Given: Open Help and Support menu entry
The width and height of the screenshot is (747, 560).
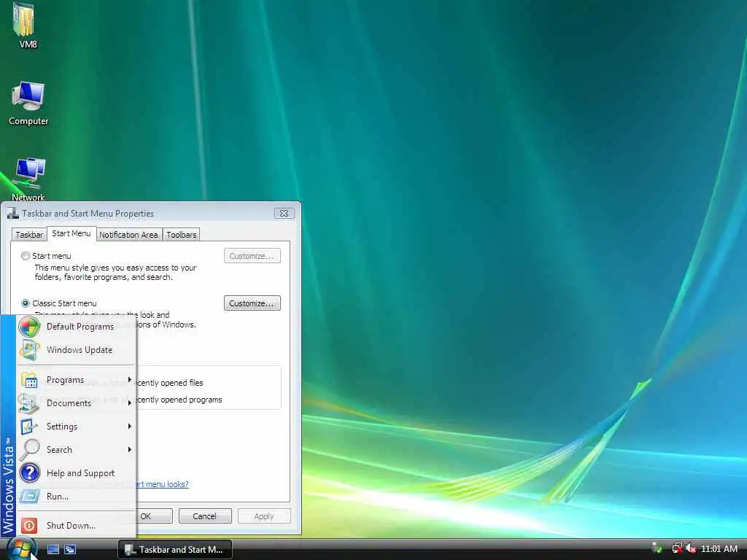Looking at the screenshot, I should coord(76,472).
